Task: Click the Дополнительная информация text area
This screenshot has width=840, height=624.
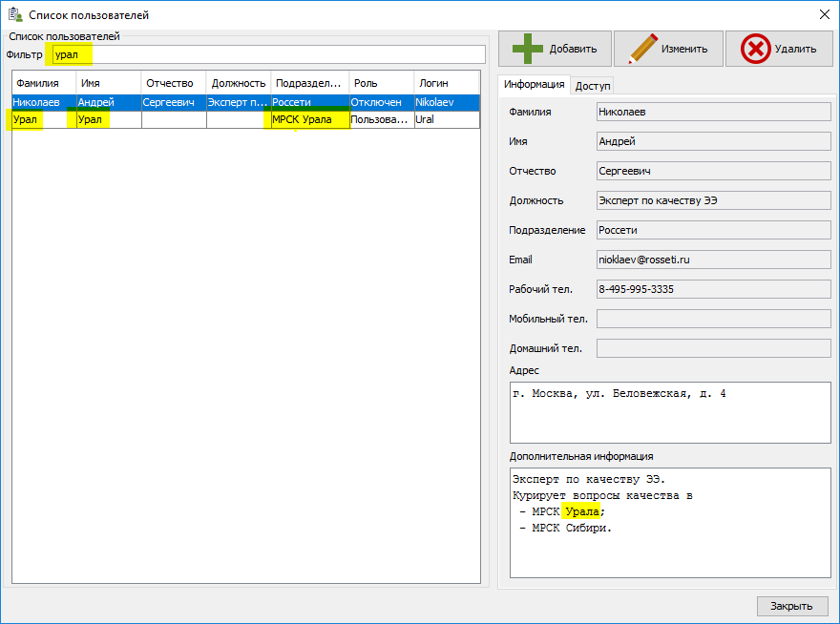Action: [x=670, y=523]
